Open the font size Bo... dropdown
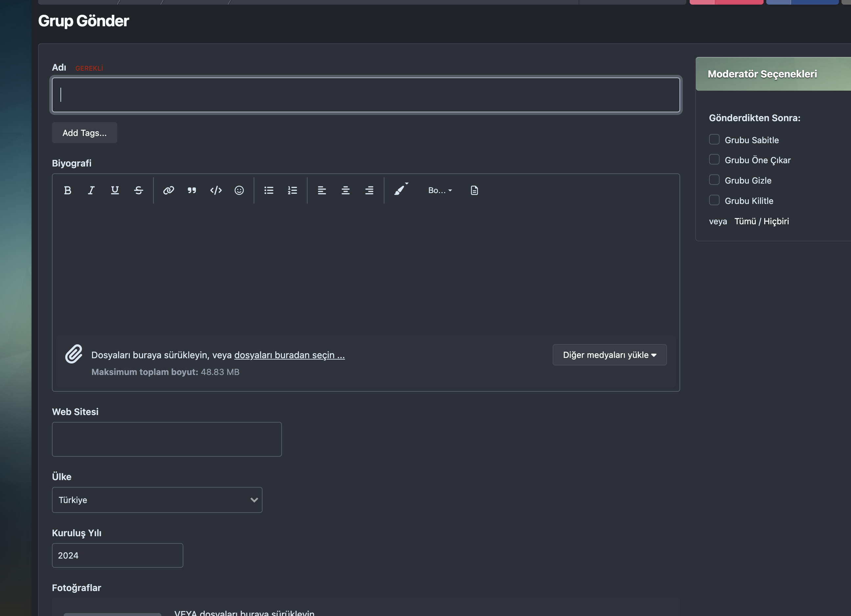This screenshot has height=616, width=851. pos(440,190)
